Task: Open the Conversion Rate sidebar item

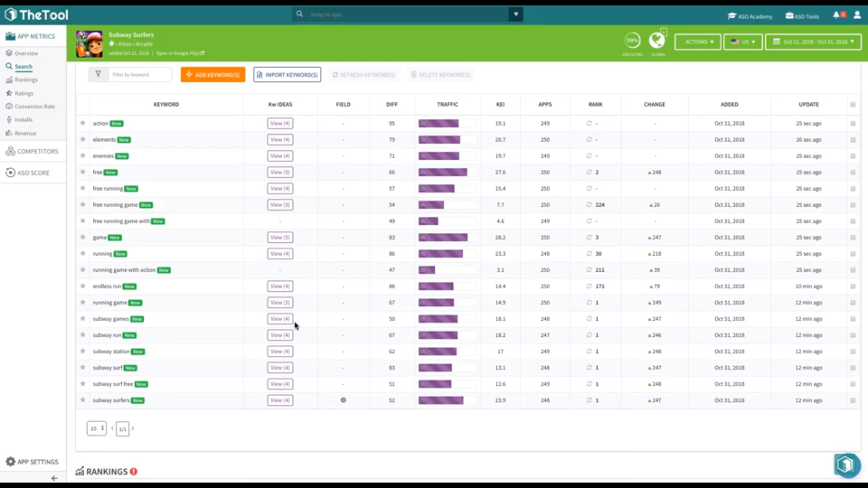Action: [x=34, y=107]
